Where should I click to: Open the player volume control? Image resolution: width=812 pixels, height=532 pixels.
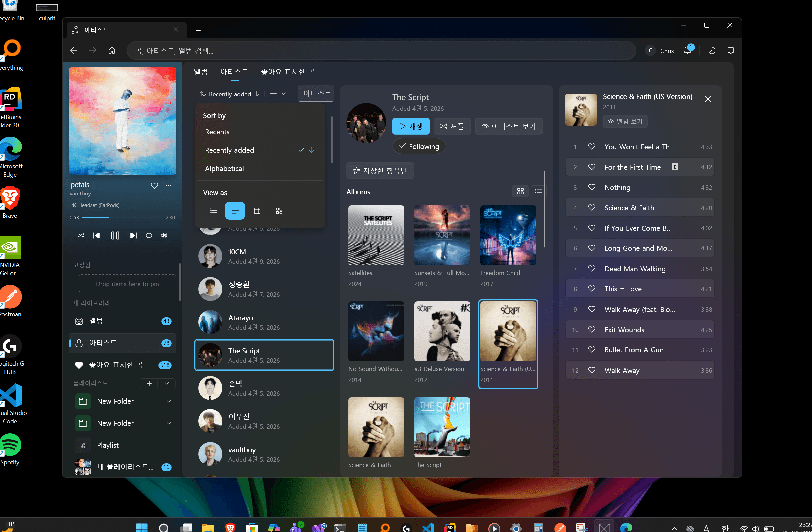point(164,235)
